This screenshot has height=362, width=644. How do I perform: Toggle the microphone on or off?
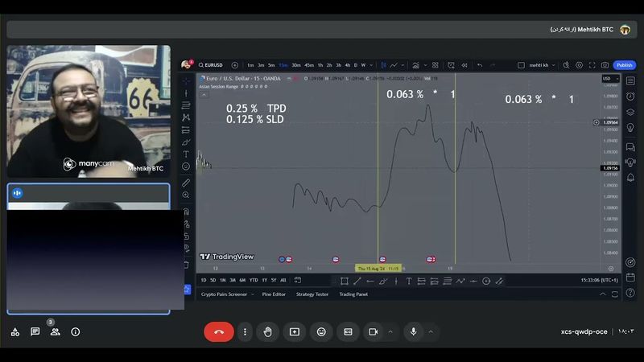(x=413, y=331)
